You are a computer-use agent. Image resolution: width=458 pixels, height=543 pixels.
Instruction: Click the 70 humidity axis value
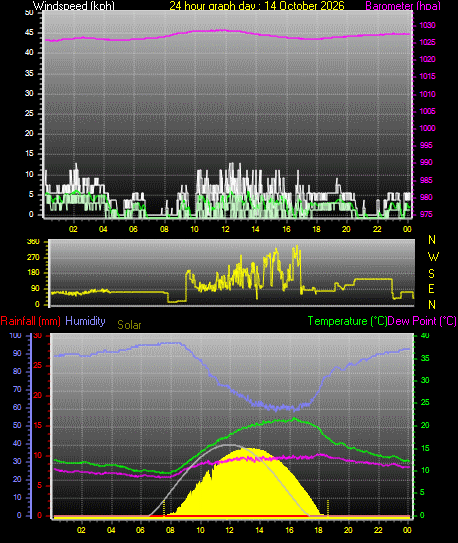coord(17,389)
